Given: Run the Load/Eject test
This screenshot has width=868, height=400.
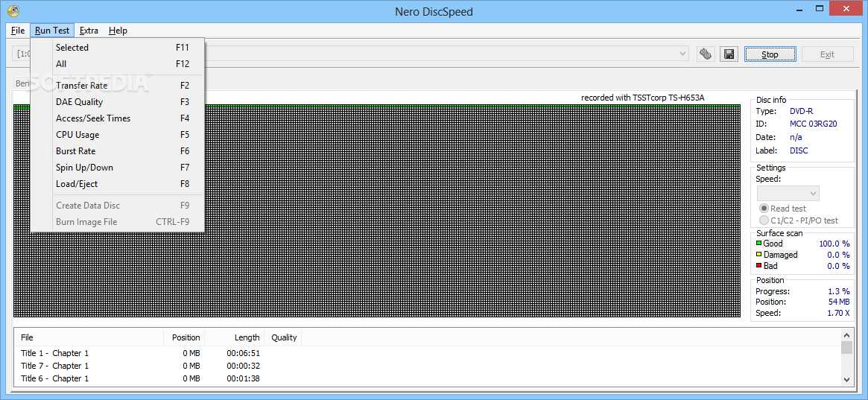Looking at the screenshot, I should [x=118, y=183].
